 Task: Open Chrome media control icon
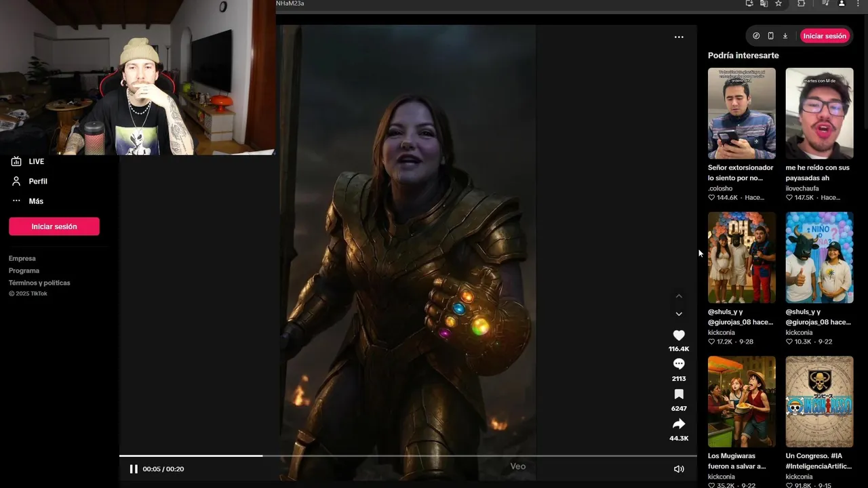(825, 3)
